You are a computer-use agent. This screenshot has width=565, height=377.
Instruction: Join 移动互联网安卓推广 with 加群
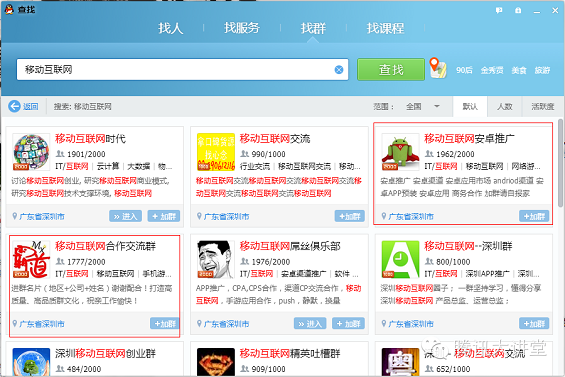tap(534, 216)
